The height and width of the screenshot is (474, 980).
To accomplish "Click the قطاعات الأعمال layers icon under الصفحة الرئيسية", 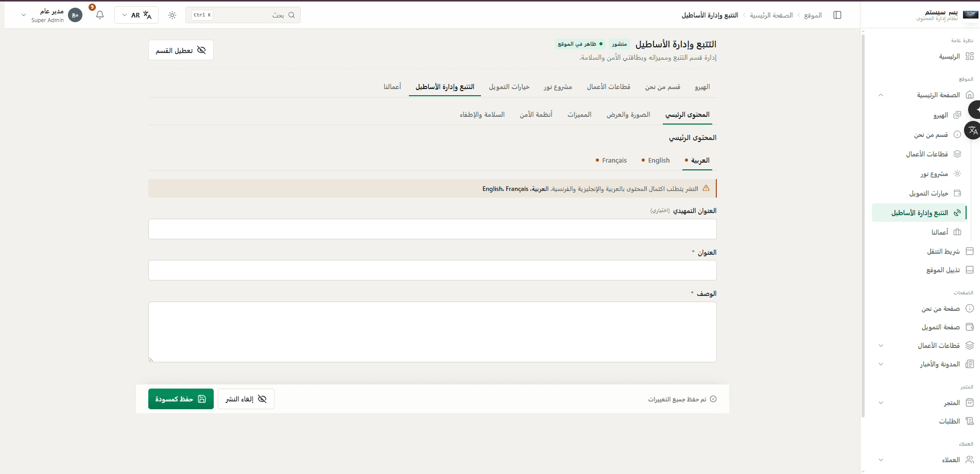I will click(x=957, y=154).
